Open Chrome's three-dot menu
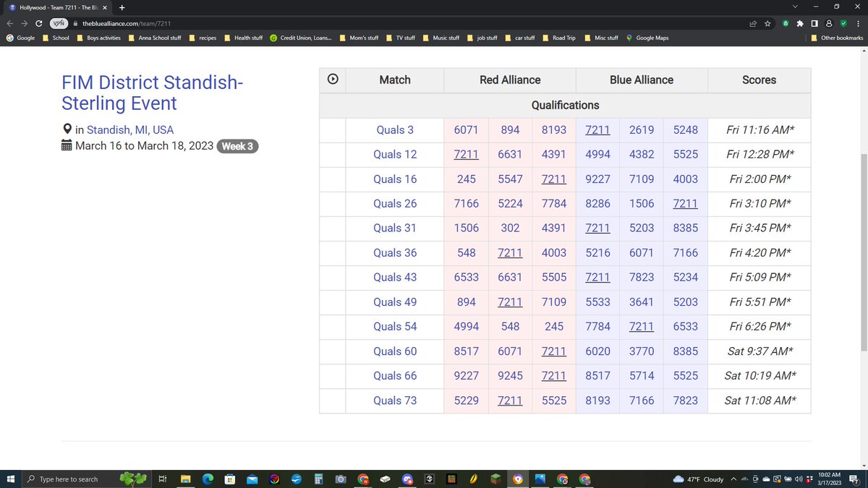The image size is (868, 488). pos(857,23)
